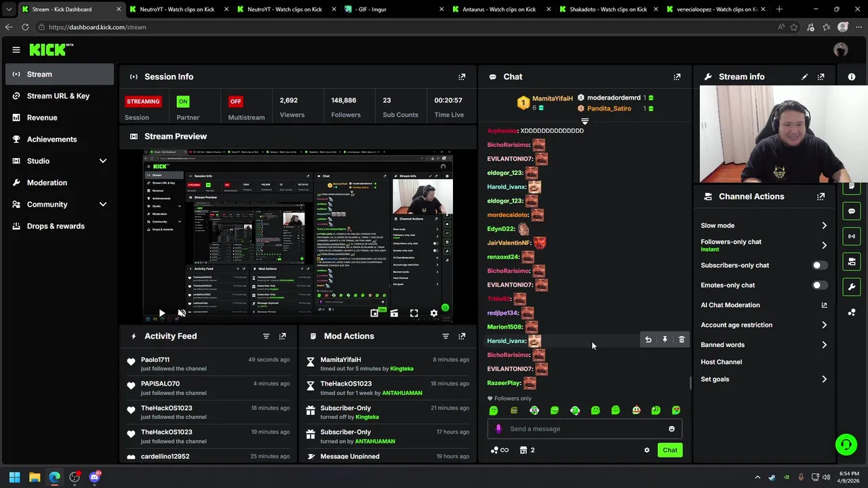The image size is (868, 488).
Task: Unmute the stream preview audio
Action: click(182, 313)
